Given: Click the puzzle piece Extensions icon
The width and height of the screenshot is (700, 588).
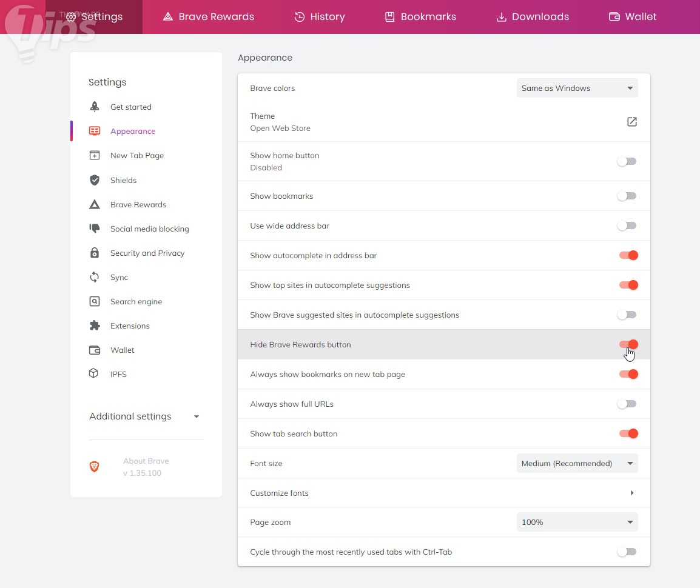Looking at the screenshot, I should pos(95,326).
